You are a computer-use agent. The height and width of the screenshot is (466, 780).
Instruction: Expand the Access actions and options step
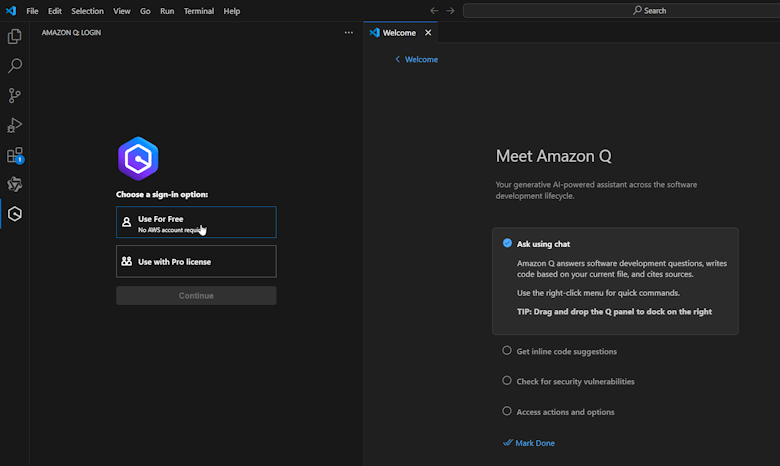[x=565, y=412]
